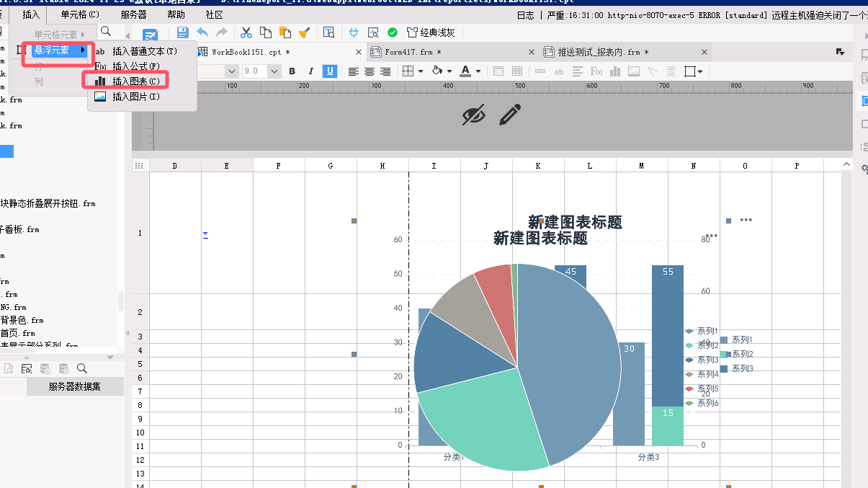This screenshot has width=868, height=488.
Task: Undo the last action
Action: point(202,32)
